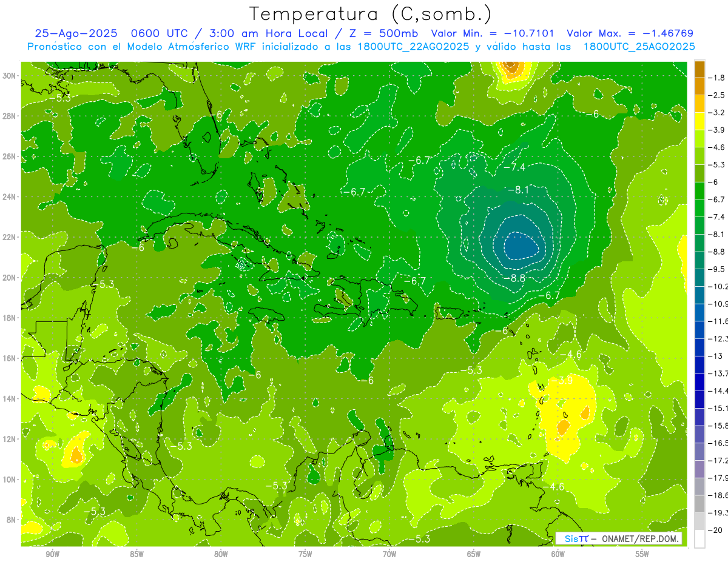Click the green colorbar segment between -6 and -6.7
This screenshot has height=562, width=728.
point(699,190)
